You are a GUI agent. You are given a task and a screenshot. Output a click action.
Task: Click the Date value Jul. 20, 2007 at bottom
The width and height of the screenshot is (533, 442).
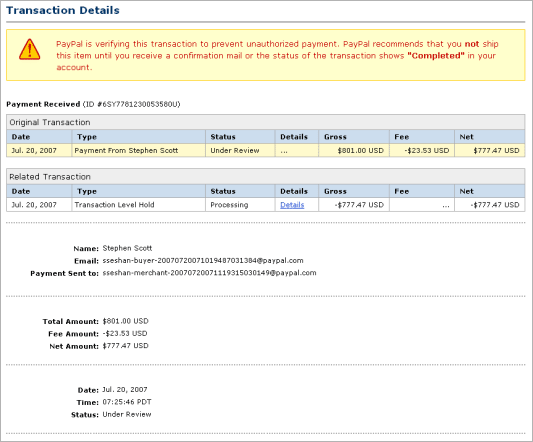(125, 390)
